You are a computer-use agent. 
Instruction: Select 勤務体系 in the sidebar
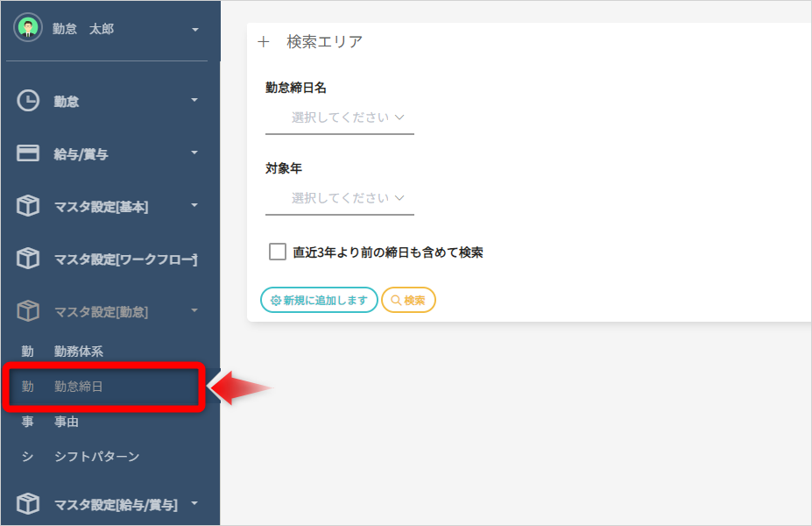[79, 352]
